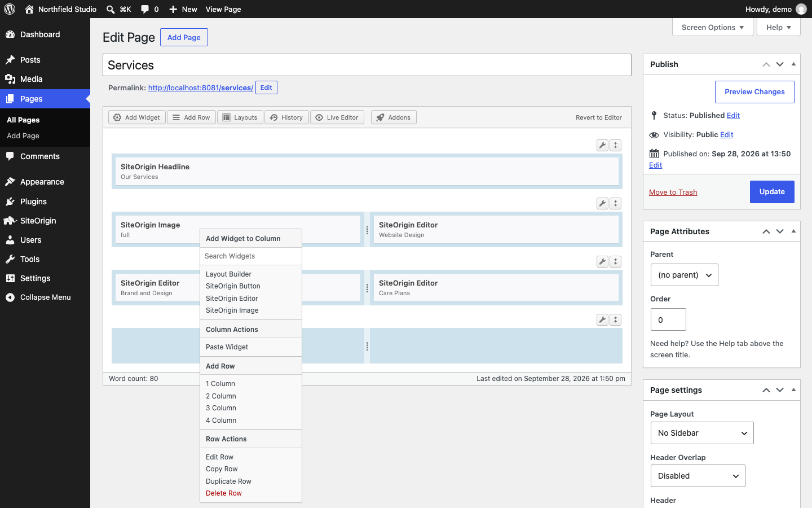Open the Parent dropdown

click(685, 275)
